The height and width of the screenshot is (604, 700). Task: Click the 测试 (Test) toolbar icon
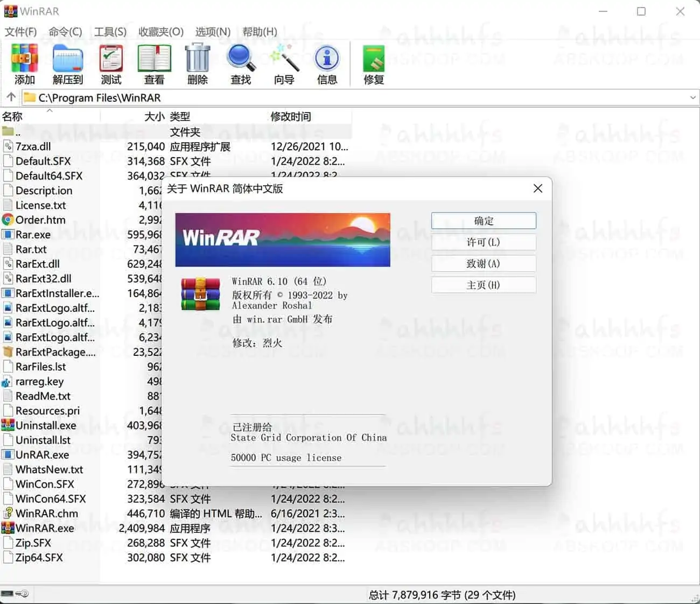tap(111, 58)
